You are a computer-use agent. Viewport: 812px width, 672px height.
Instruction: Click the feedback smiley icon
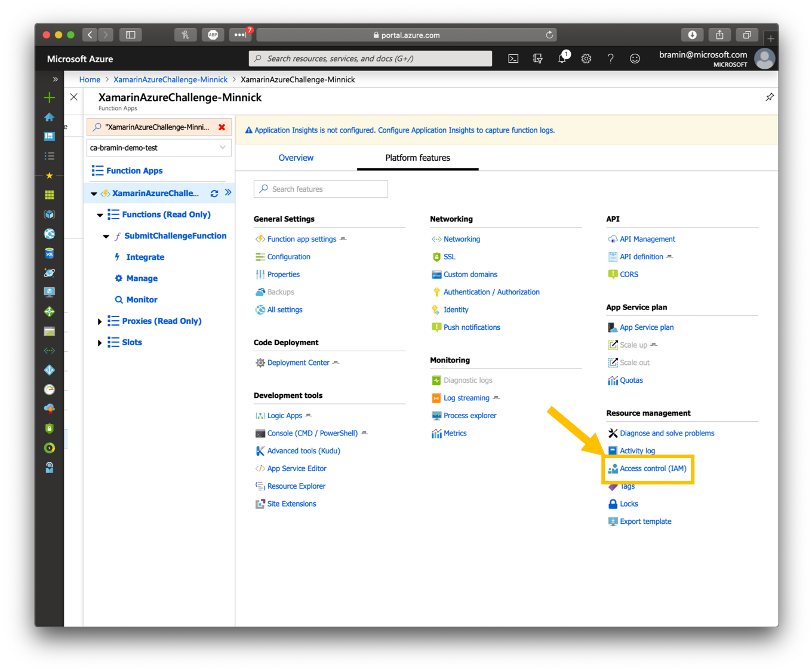[x=635, y=59]
